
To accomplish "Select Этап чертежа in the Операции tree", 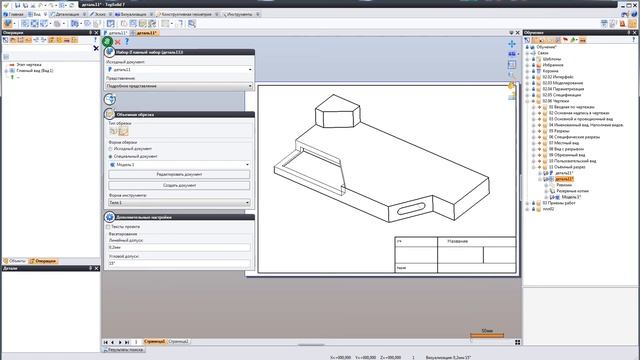I will tap(29, 64).
